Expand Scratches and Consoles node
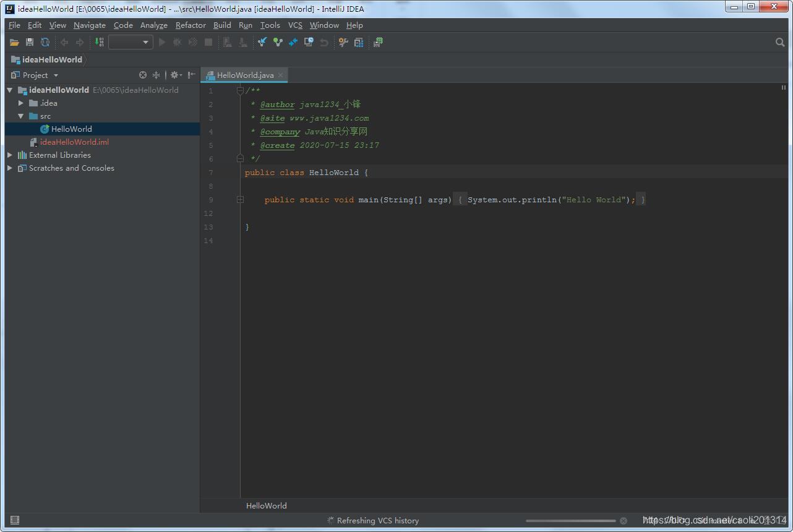 click(x=10, y=168)
